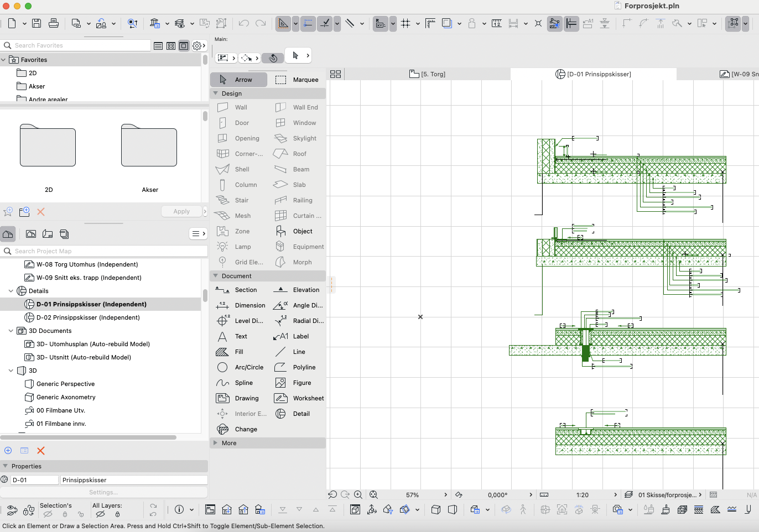Click the Project Map horizontal scrollbar
This screenshot has height=532, width=759.
[x=89, y=437]
